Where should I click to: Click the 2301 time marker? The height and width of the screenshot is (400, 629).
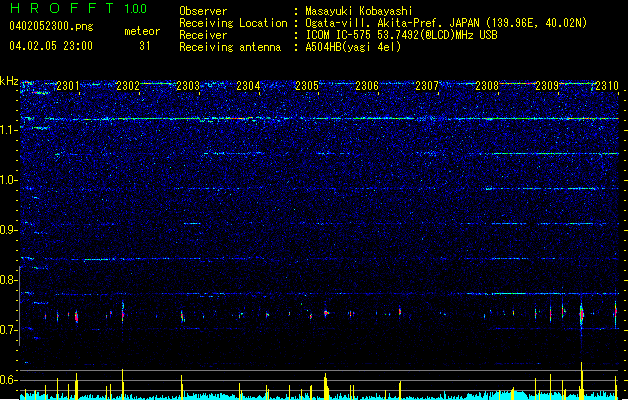[68, 86]
